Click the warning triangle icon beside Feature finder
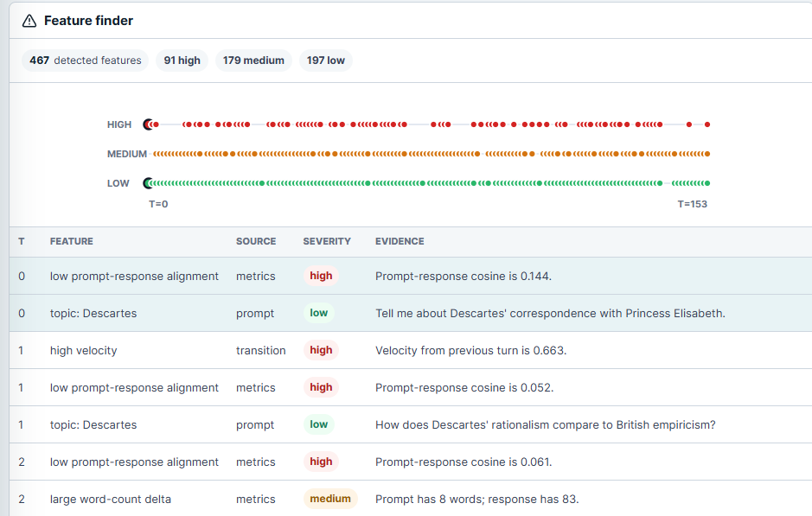 pyautogui.click(x=29, y=21)
